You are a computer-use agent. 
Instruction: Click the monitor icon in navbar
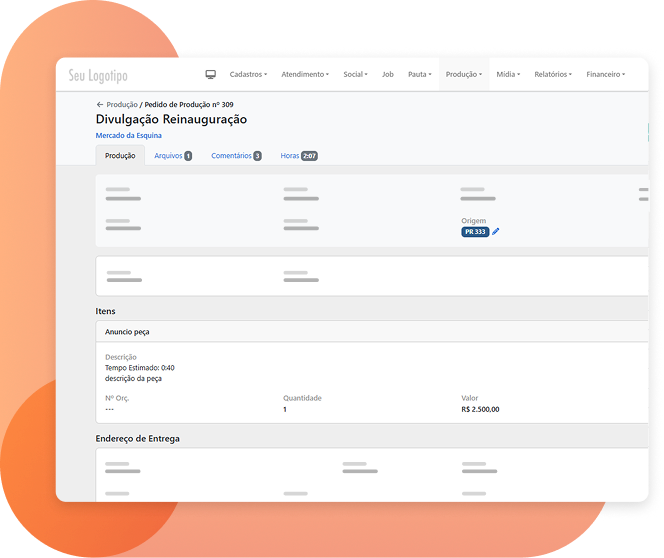[211, 74]
